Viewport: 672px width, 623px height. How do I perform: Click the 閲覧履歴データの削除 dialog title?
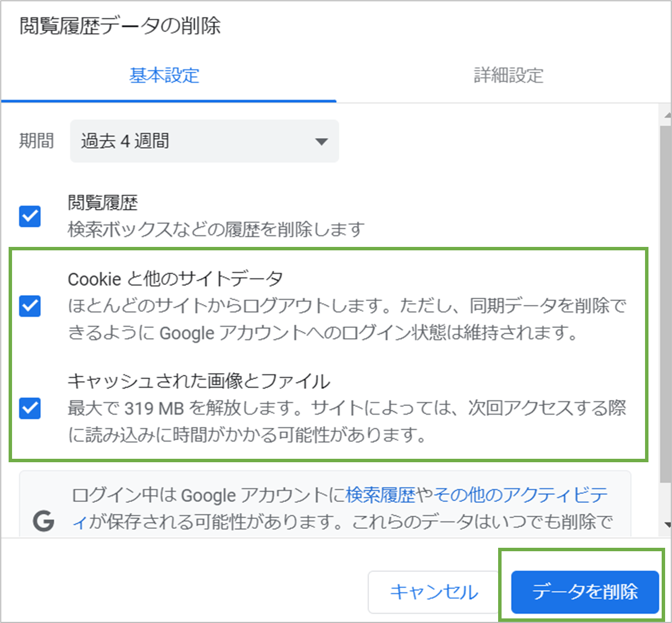coord(120,26)
